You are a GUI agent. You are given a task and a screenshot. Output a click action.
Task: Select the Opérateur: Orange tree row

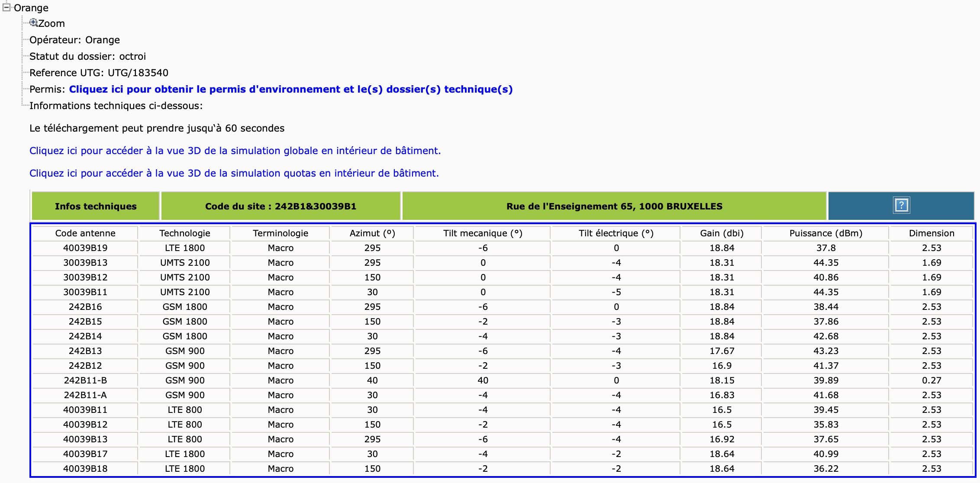pos(74,40)
